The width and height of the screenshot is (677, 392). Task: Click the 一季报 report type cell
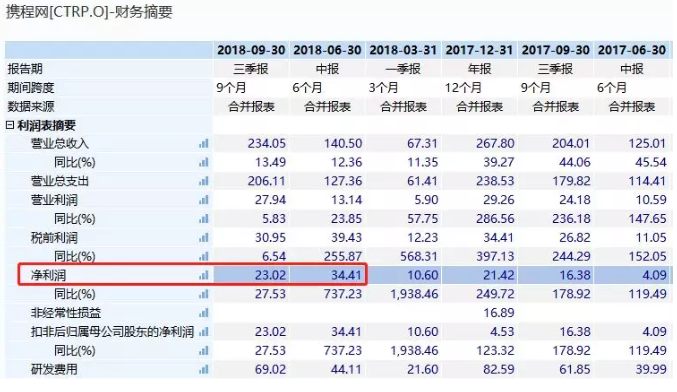(403, 69)
